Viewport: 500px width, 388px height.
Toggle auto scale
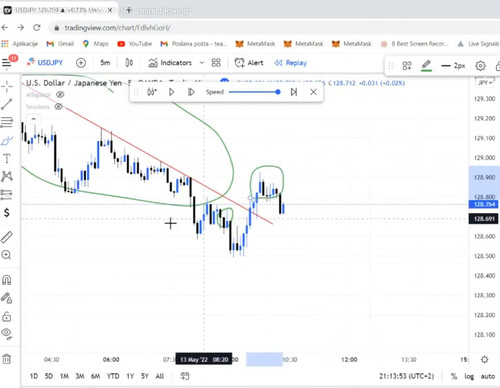click(x=487, y=376)
